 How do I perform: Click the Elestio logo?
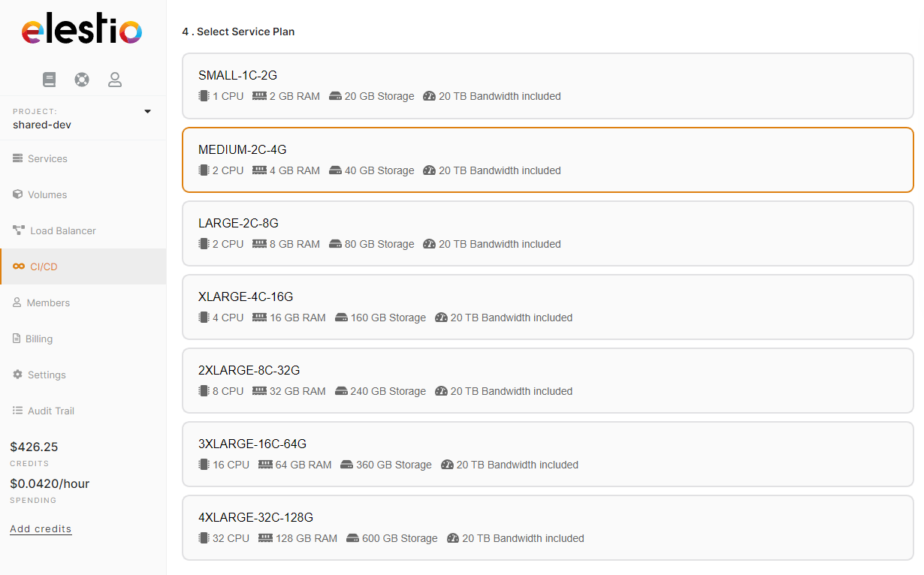(82, 32)
